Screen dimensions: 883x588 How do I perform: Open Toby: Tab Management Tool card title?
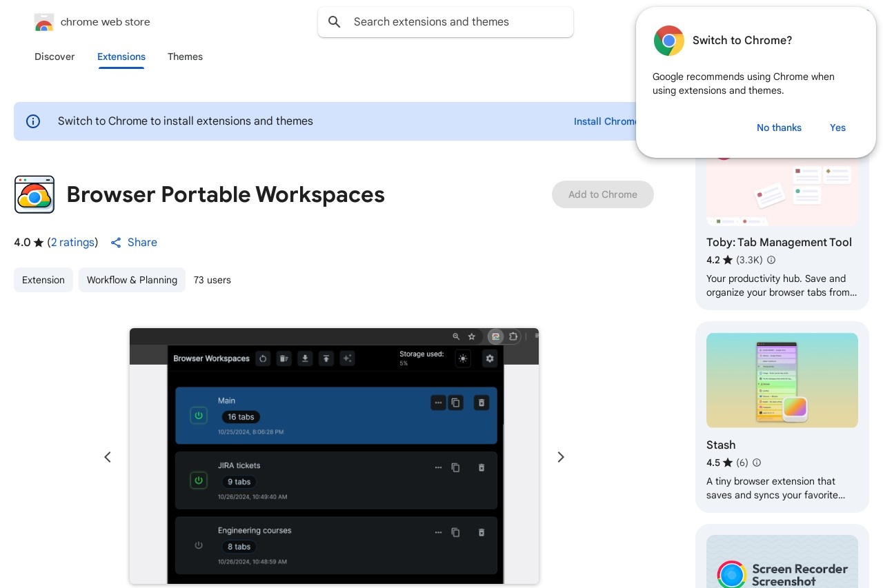pyautogui.click(x=779, y=242)
